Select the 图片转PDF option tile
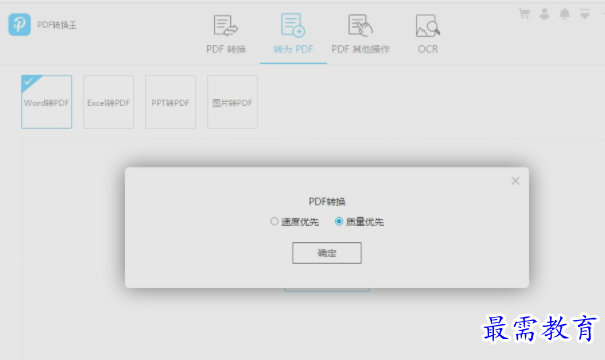This screenshot has width=605, height=360. point(232,102)
